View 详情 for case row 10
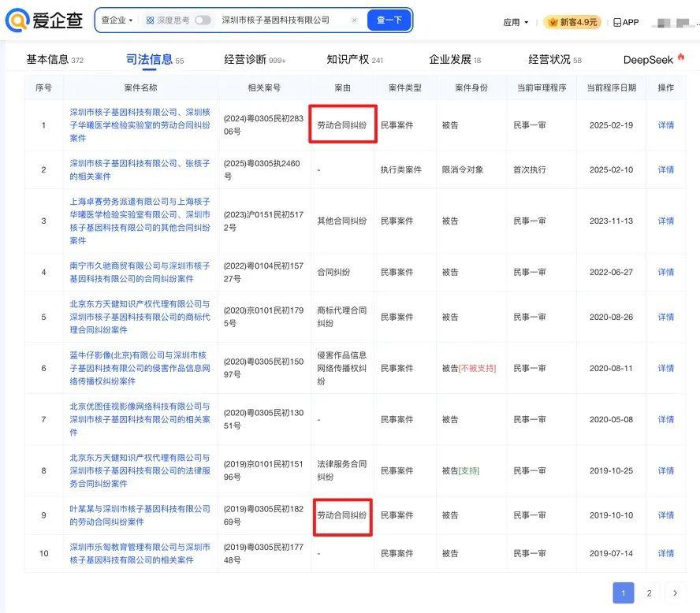The image size is (700, 613). (x=665, y=553)
